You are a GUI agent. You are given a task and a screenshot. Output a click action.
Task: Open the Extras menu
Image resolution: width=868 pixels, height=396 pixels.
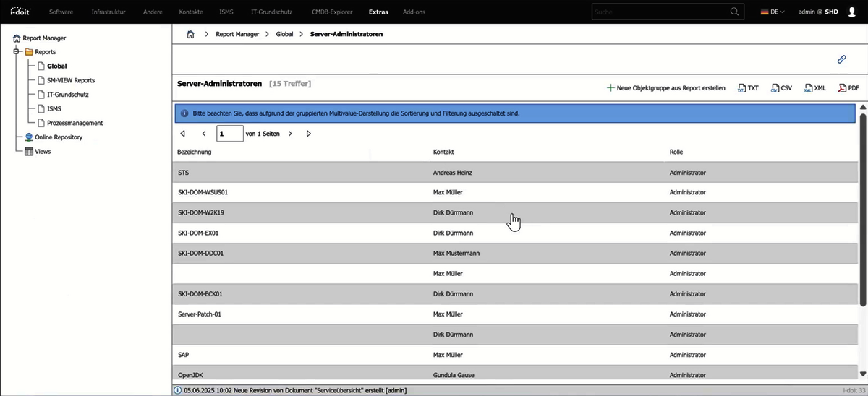[378, 12]
